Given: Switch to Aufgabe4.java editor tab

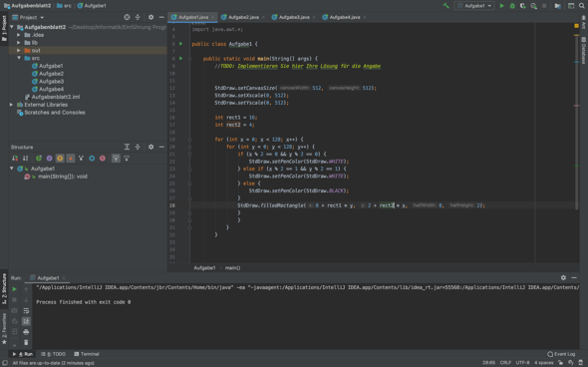Looking at the screenshot, I should (344, 17).
